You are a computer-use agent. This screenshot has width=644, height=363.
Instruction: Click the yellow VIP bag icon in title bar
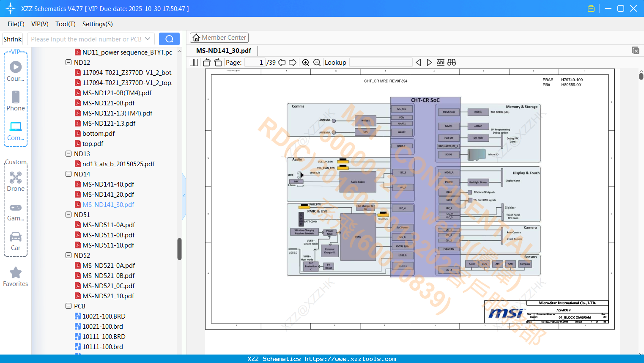[591, 8]
